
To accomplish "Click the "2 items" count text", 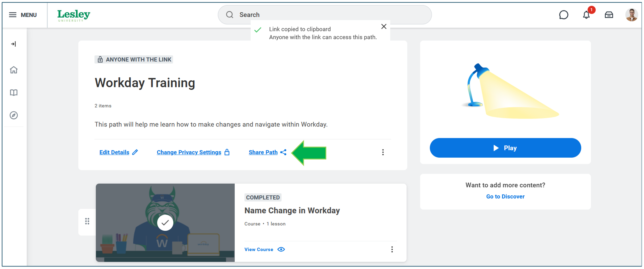I will click(103, 106).
